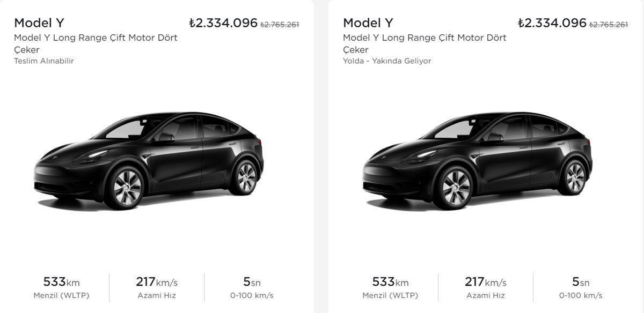Click the left Model Y heading

point(39,23)
